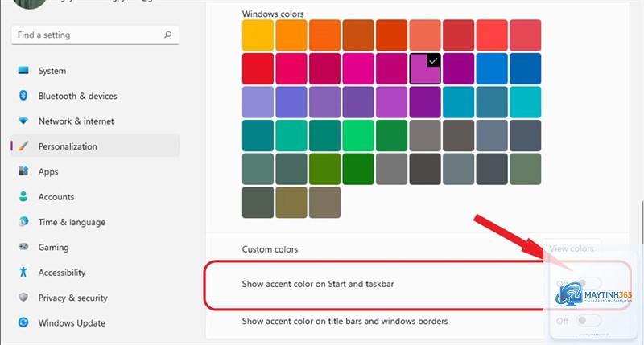644x345 pixels.
Task: Choose the selected orchid swatch with checkmark
Action: pyautogui.click(x=425, y=69)
